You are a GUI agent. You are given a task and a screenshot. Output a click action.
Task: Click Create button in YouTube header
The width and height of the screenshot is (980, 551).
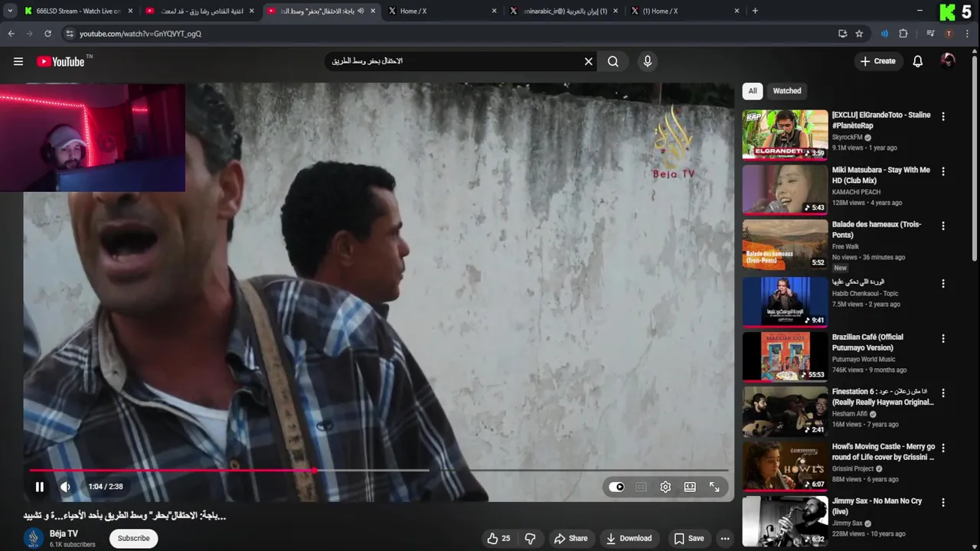click(x=877, y=61)
